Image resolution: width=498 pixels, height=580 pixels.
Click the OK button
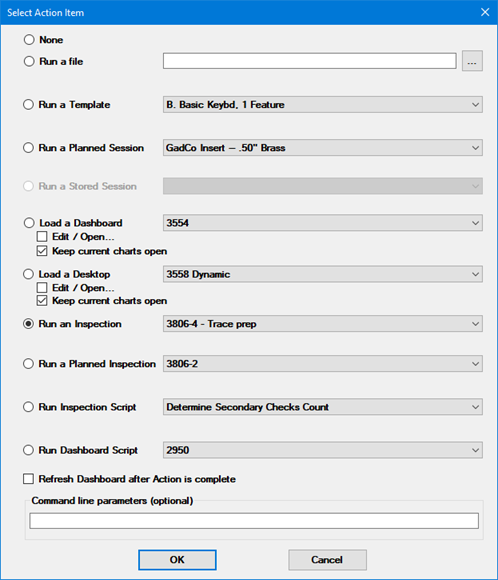click(177, 560)
